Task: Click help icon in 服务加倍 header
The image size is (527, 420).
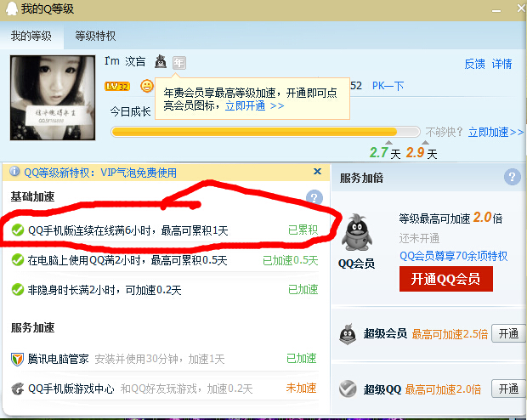Action: (x=513, y=177)
